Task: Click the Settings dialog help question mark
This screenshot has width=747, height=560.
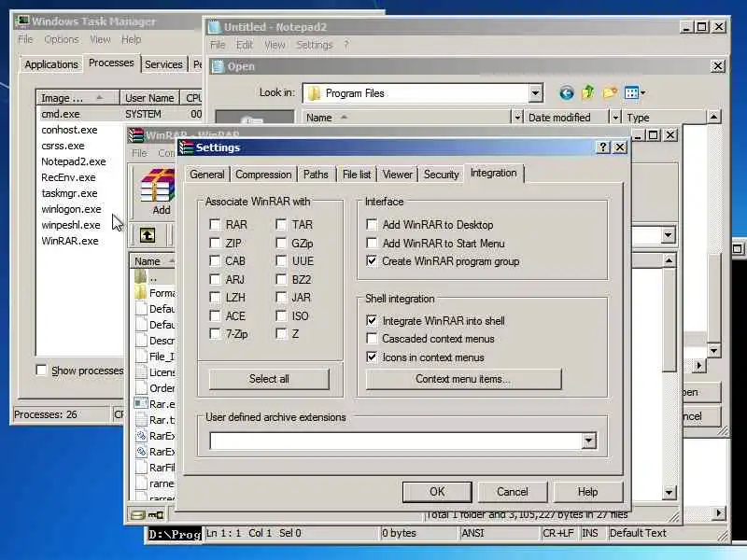Action: tap(602, 147)
